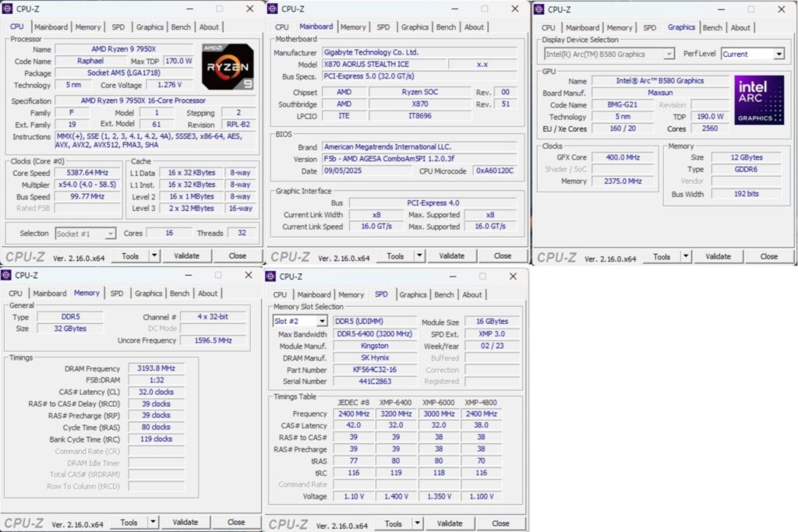Open Tools dropdown arrow in CPU window
798x532 pixels.
click(154, 255)
